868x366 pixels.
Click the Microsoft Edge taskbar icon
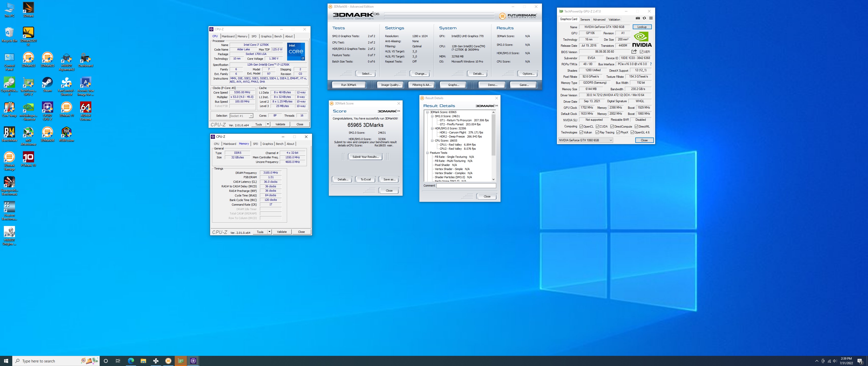(131, 361)
